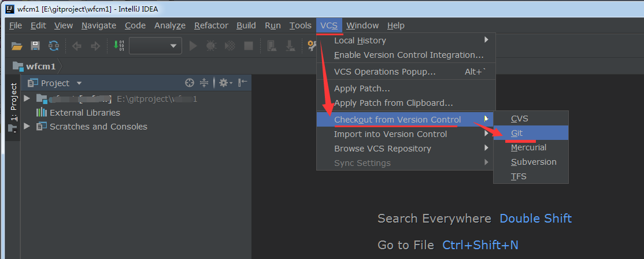The image size is (644, 259).
Task: Select Checkout from Version Control
Action: point(406,120)
